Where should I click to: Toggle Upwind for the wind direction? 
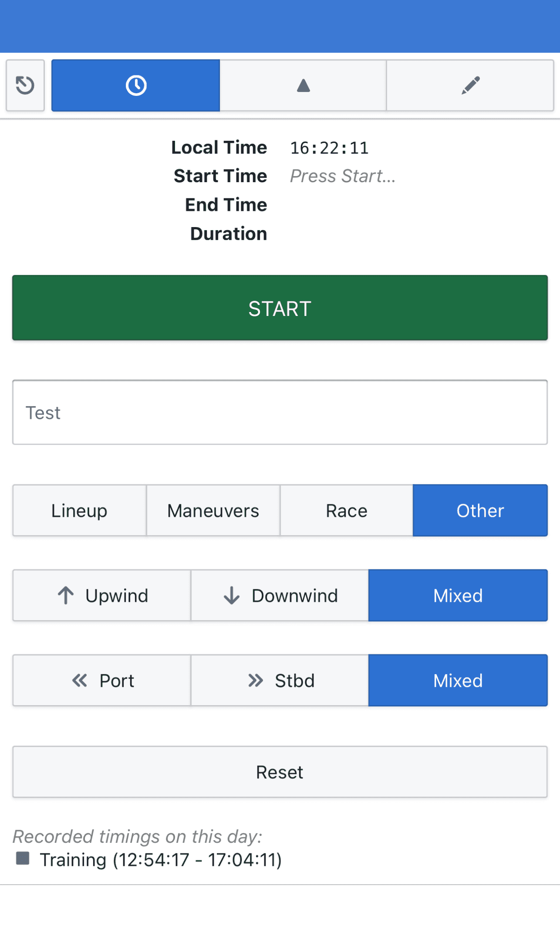click(x=101, y=595)
